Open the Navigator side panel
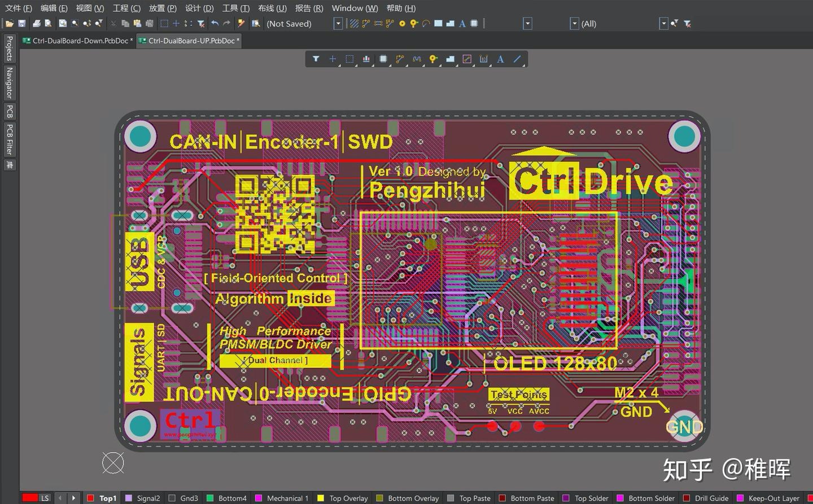The width and height of the screenshot is (813, 504). click(x=10, y=82)
